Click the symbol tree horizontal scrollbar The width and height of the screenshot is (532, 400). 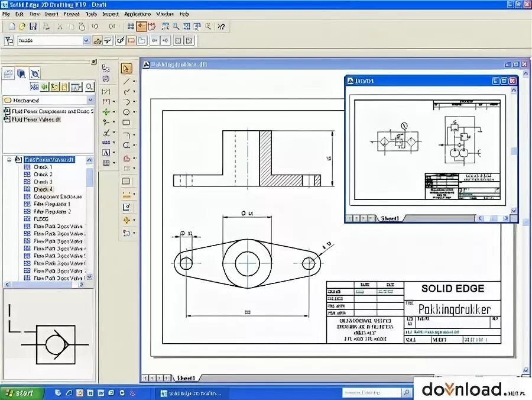pos(44,285)
